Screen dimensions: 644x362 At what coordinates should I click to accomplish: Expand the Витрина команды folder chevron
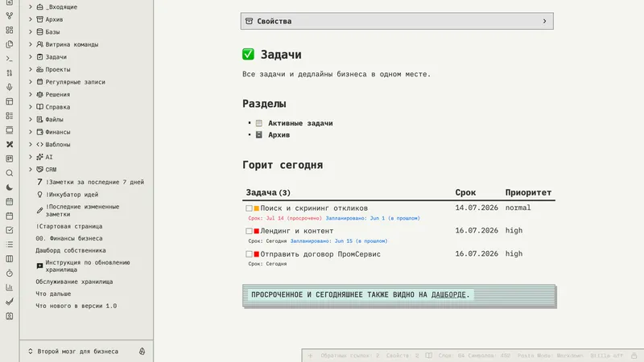point(31,44)
